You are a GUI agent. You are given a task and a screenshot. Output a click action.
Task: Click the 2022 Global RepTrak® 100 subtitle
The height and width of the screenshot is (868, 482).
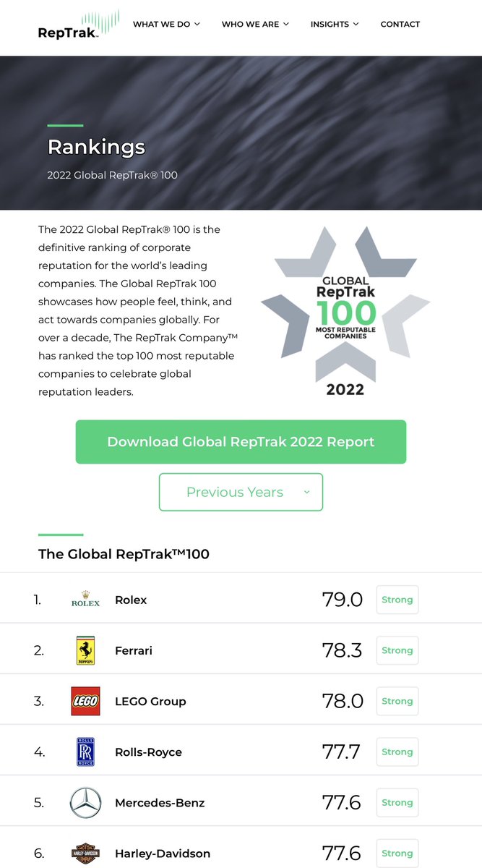[x=112, y=175]
